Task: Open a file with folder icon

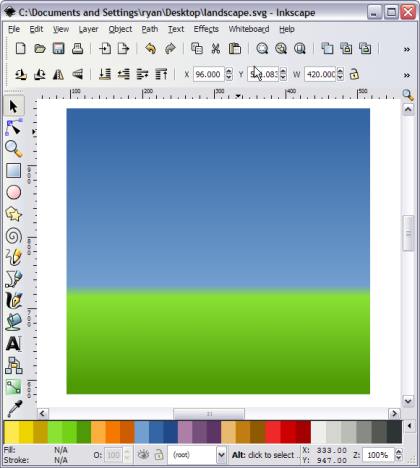Action: (40, 49)
